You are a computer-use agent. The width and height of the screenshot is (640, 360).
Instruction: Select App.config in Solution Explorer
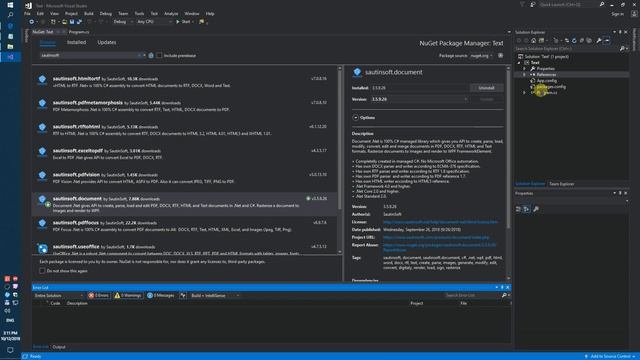pyautogui.click(x=547, y=81)
